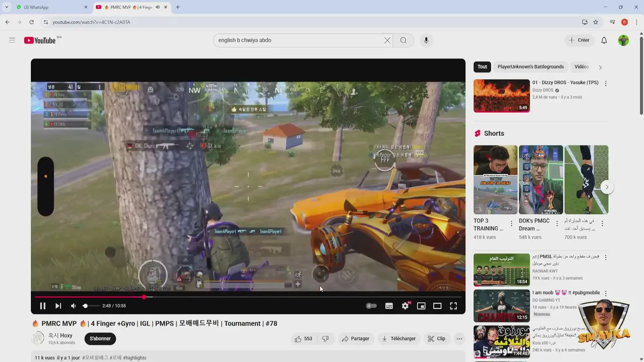
Task: Open options for DOK's PMGC Dream short
Action: pyautogui.click(x=557, y=223)
